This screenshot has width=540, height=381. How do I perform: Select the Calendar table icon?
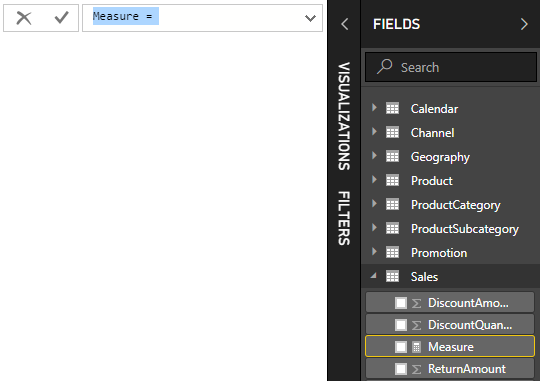[x=392, y=109]
